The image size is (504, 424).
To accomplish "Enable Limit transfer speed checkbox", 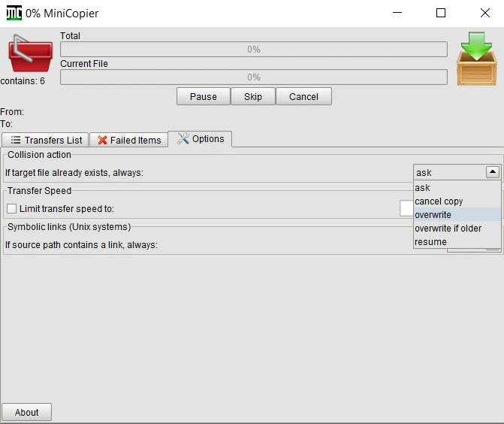I will (11, 208).
